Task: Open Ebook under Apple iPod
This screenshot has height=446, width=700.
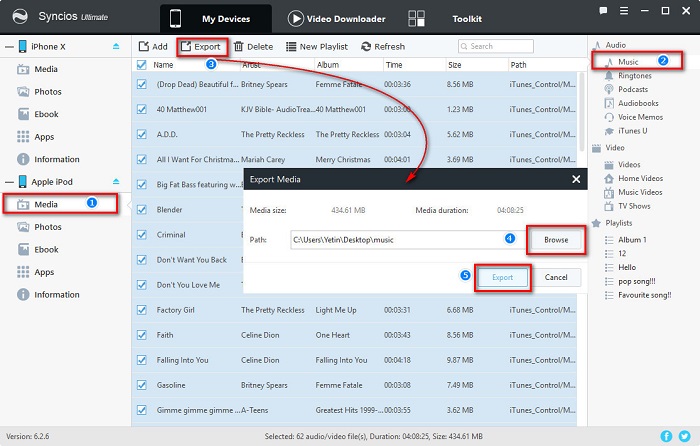Action: [46, 250]
